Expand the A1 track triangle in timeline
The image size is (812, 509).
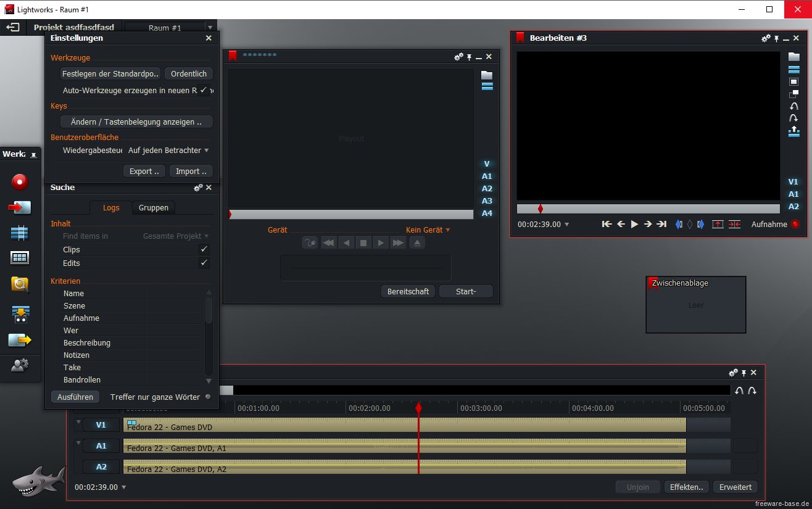(x=78, y=443)
